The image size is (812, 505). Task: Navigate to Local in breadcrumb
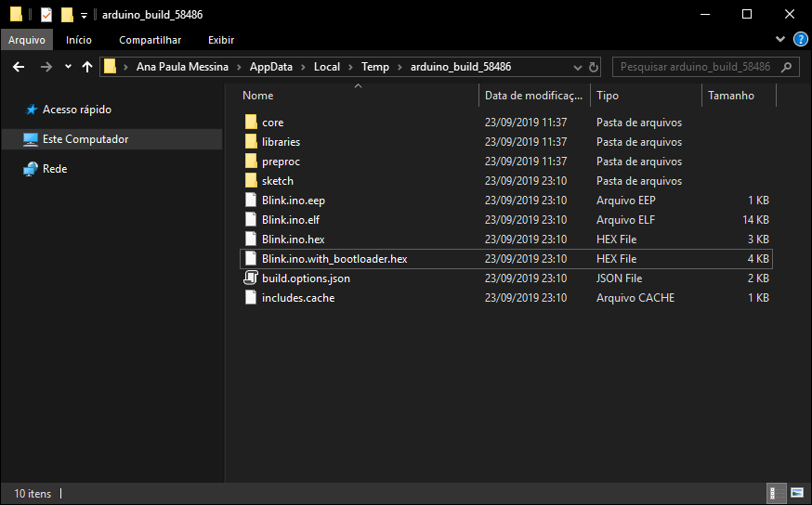click(x=327, y=67)
